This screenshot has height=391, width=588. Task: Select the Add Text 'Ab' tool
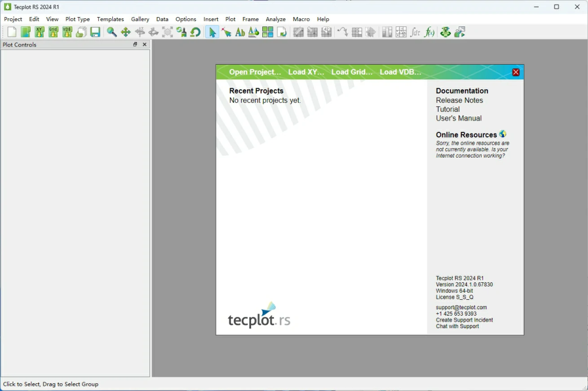[x=240, y=32]
